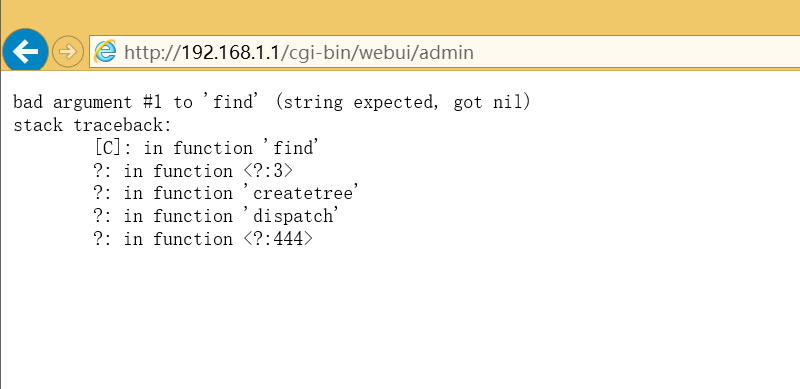Image resolution: width=800 pixels, height=389 pixels.
Task: Click the yellow title bar above the address bar
Action: pos(400,13)
